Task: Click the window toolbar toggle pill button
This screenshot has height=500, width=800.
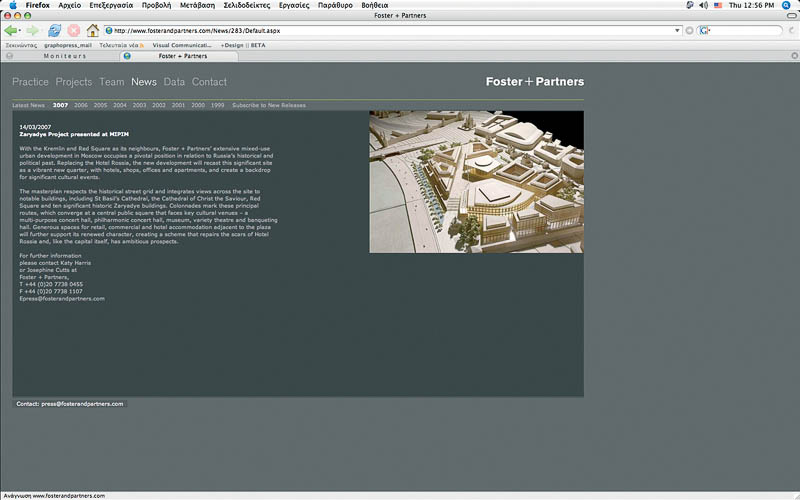Action: pyautogui.click(x=791, y=15)
